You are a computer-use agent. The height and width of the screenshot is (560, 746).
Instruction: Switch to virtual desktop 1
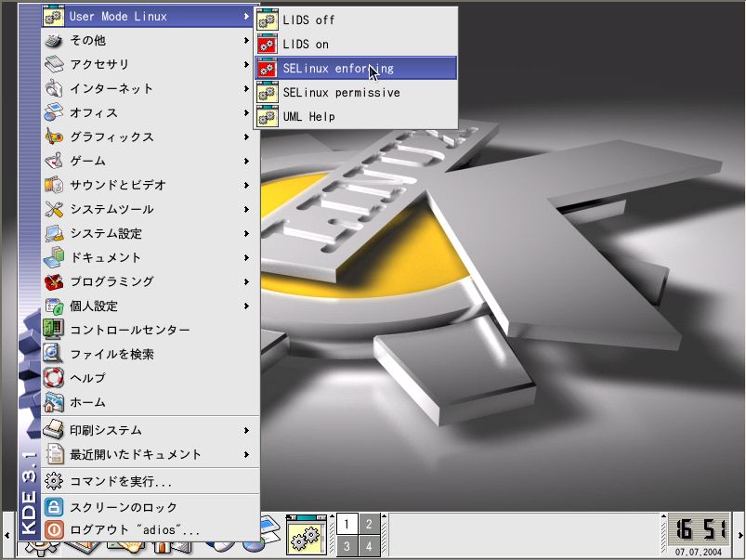[347, 524]
